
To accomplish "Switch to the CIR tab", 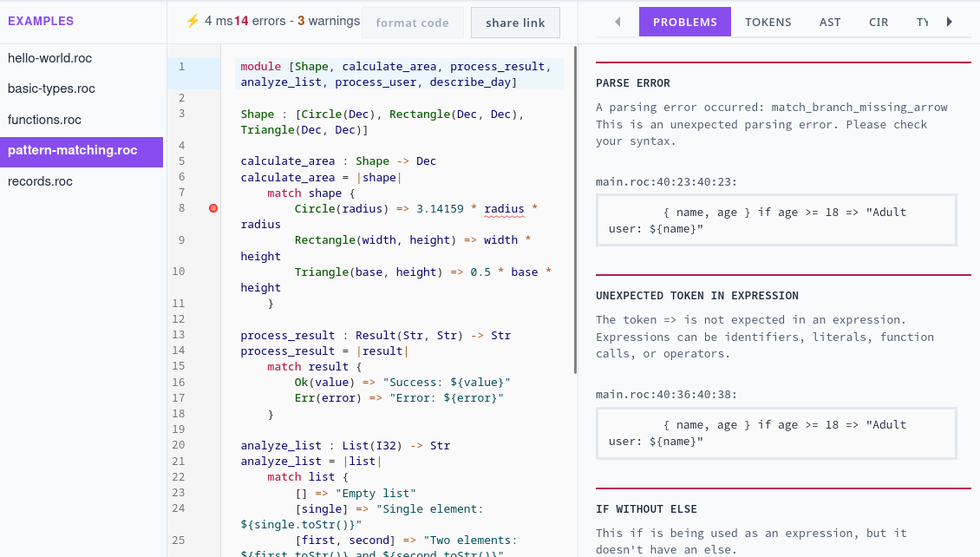I will 879,22.
